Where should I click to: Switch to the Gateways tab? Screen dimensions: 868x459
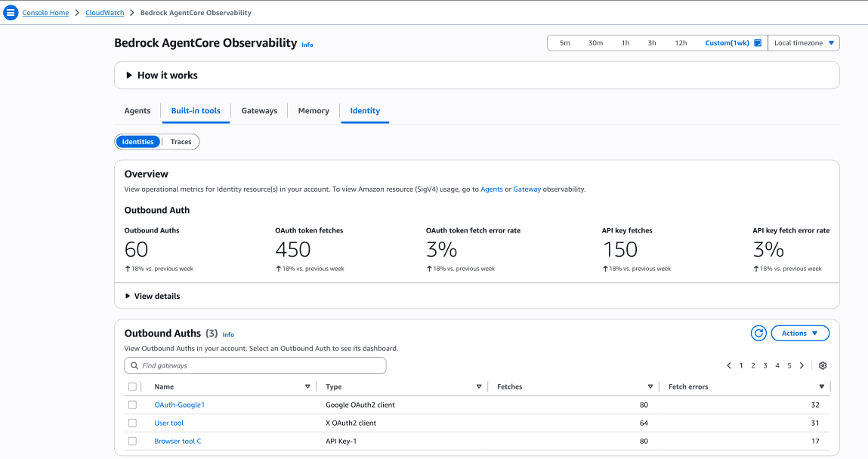coord(259,111)
